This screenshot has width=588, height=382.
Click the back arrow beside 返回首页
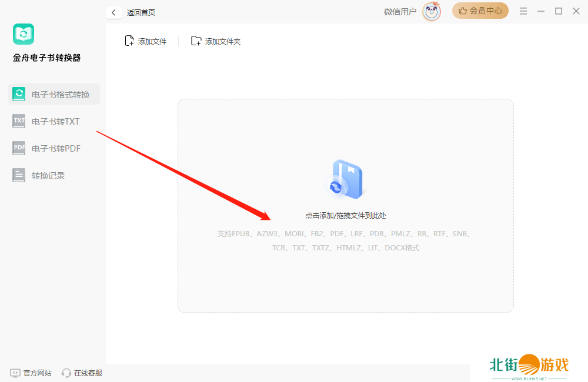pyautogui.click(x=113, y=12)
